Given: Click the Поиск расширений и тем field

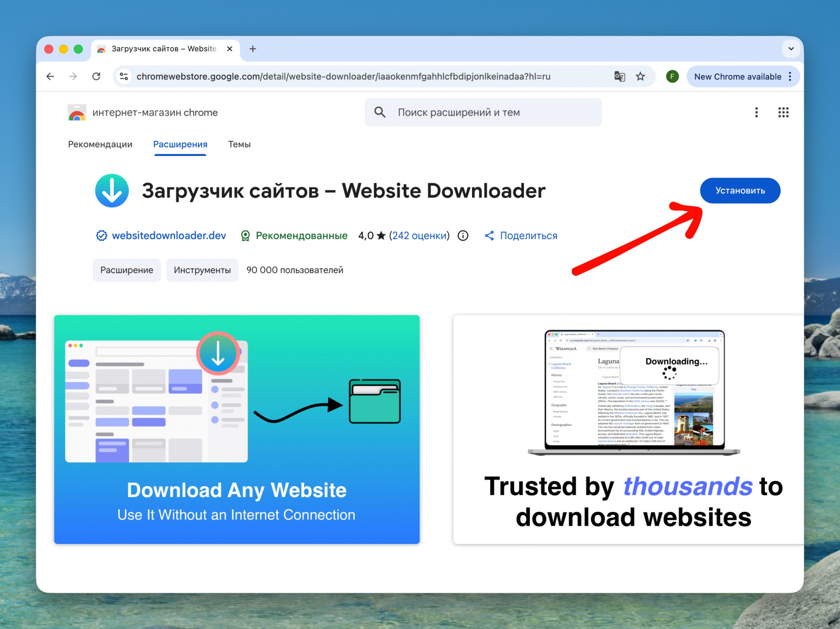Looking at the screenshot, I should coord(462,112).
